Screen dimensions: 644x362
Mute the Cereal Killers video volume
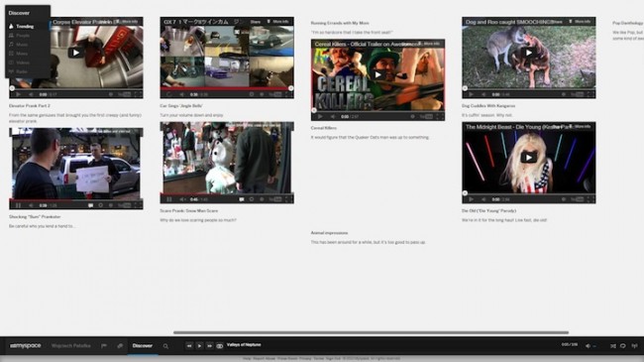tap(332, 116)
